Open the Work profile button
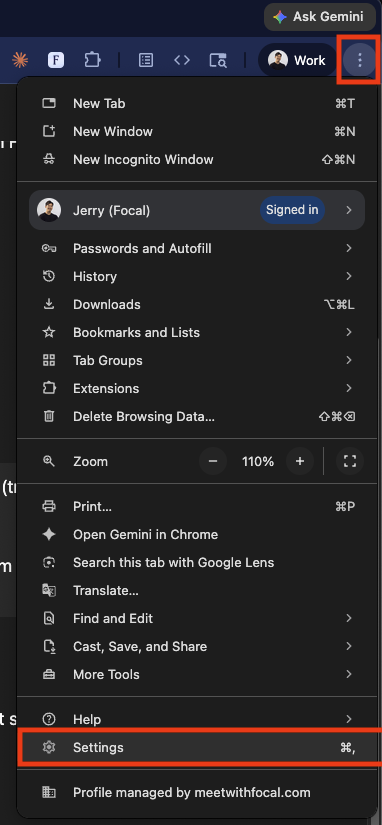This screenshot has width=382, height=825. click(297, 61)
